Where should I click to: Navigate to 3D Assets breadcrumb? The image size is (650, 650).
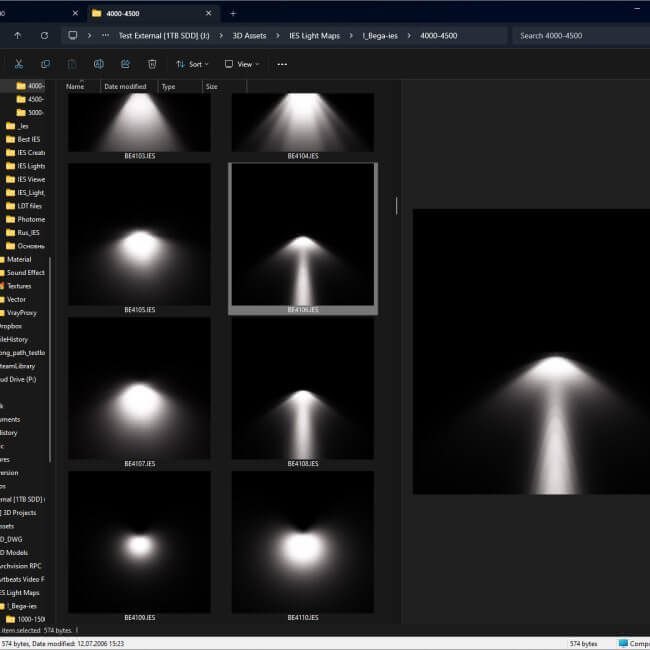249,36
